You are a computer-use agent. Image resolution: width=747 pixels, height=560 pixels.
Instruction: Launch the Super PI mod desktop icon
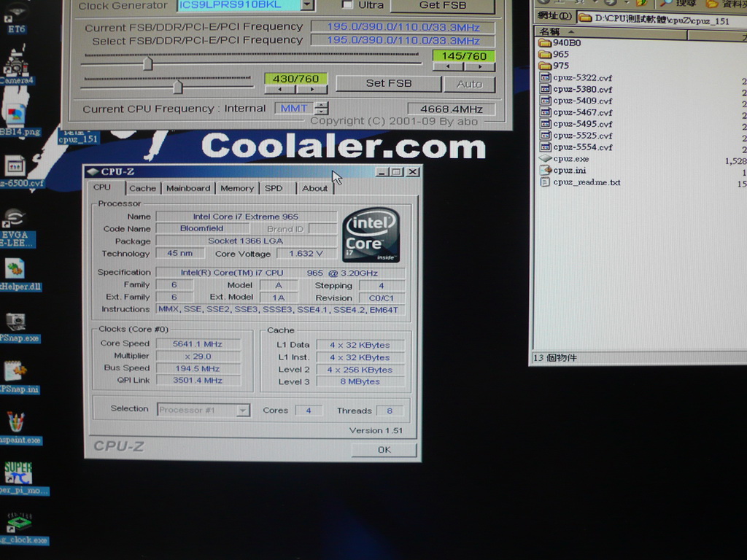21,478
